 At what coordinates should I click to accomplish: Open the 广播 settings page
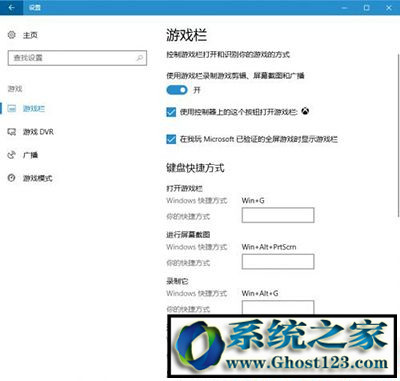30,155
